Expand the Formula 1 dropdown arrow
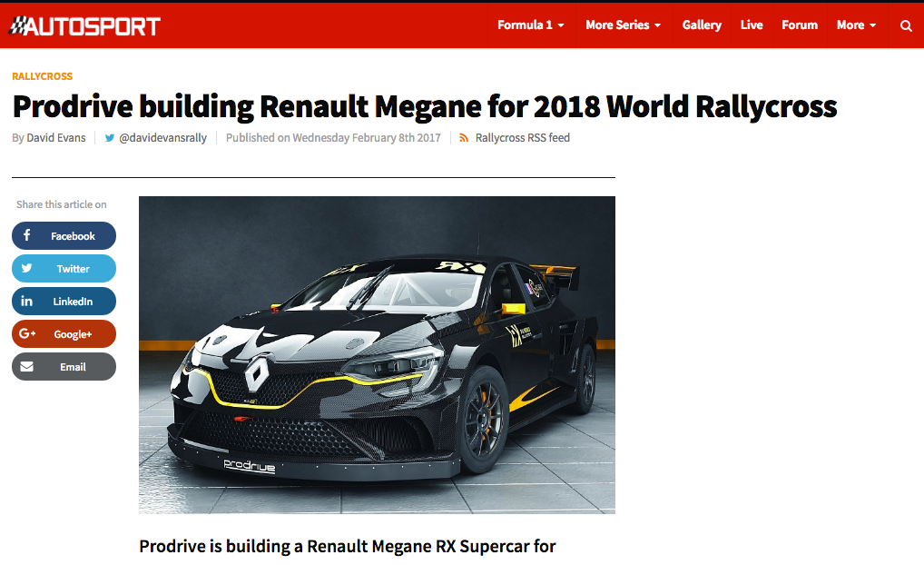The height and width of the screenshot is (565, 924). tap(561, 25)
